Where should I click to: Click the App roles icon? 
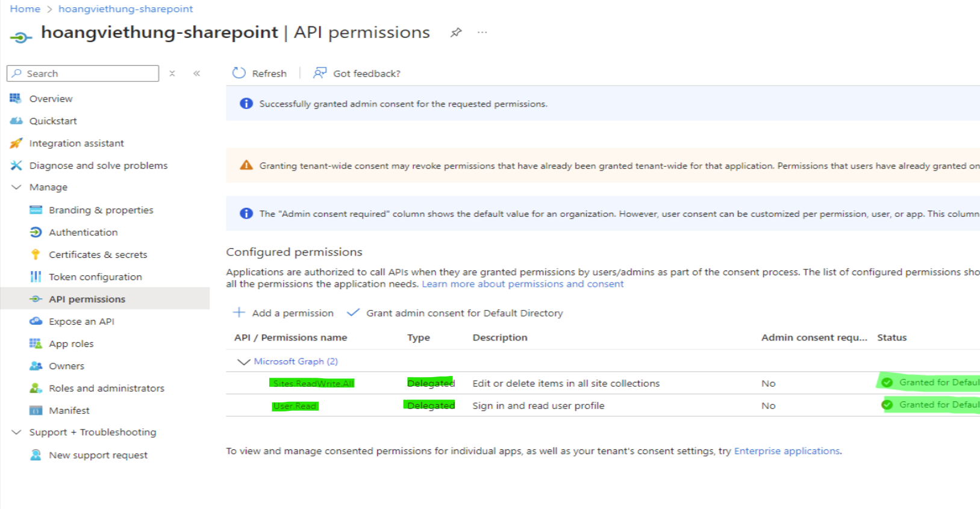point(36,343)
